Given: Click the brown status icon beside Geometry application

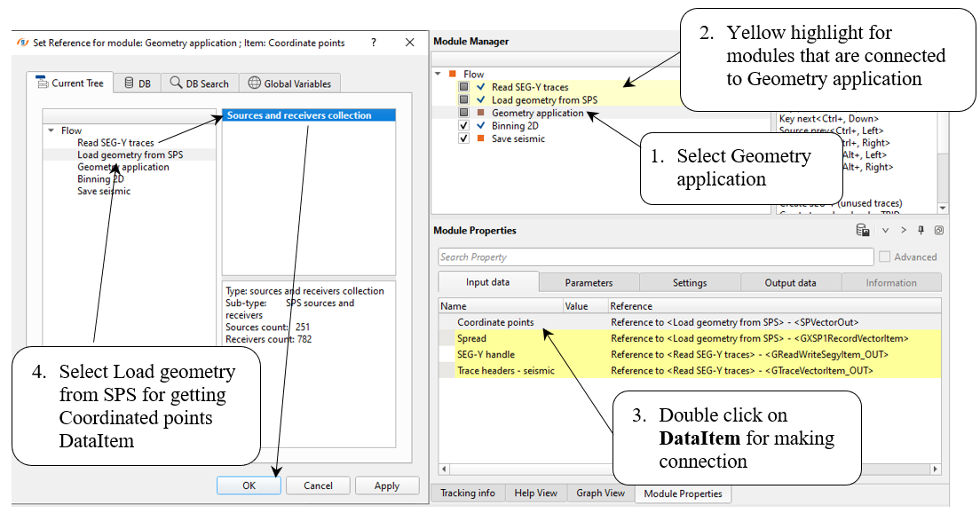Looking at the screenshot, I should [x=481, y=114].
